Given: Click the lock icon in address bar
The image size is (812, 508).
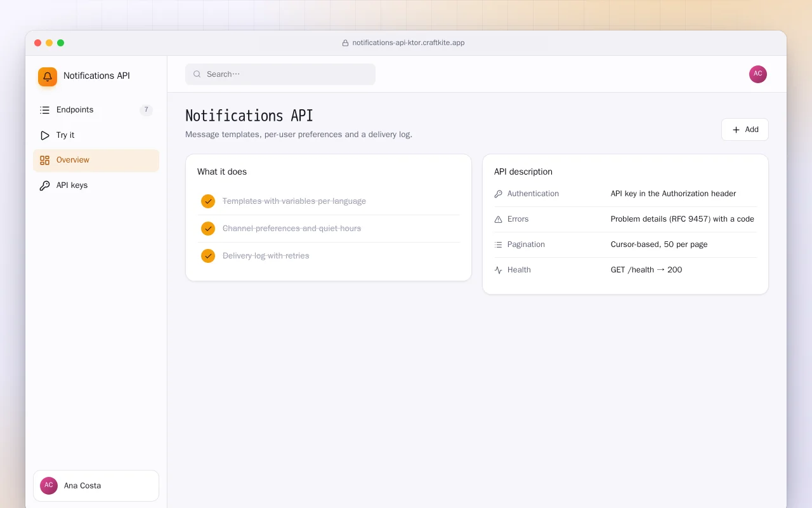Looking at the screenshot, I should [x=345, y=43].
